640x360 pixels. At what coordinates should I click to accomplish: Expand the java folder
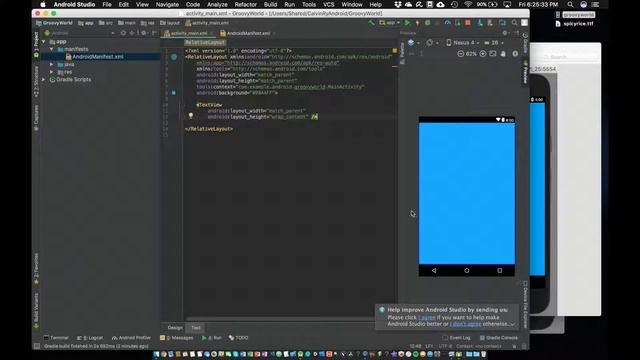click(51, 64)
